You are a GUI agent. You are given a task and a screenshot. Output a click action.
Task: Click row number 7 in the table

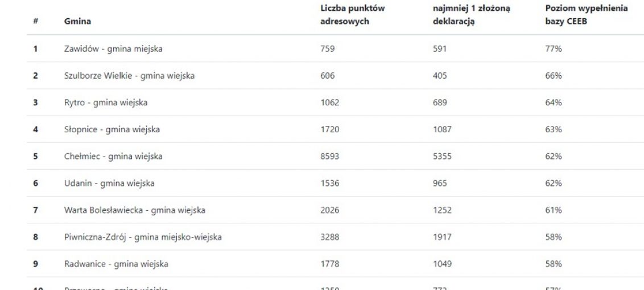pyautogui.click(x=36, y=210)
